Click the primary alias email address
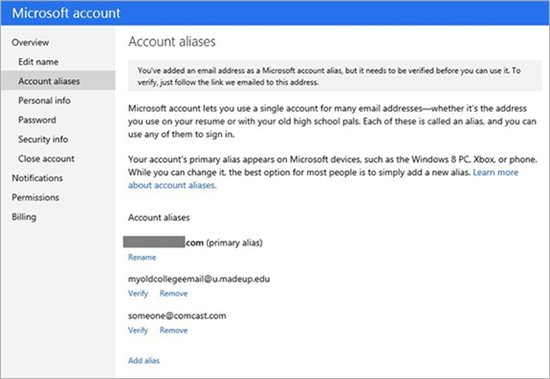550x379 pixels. (163, 242)
